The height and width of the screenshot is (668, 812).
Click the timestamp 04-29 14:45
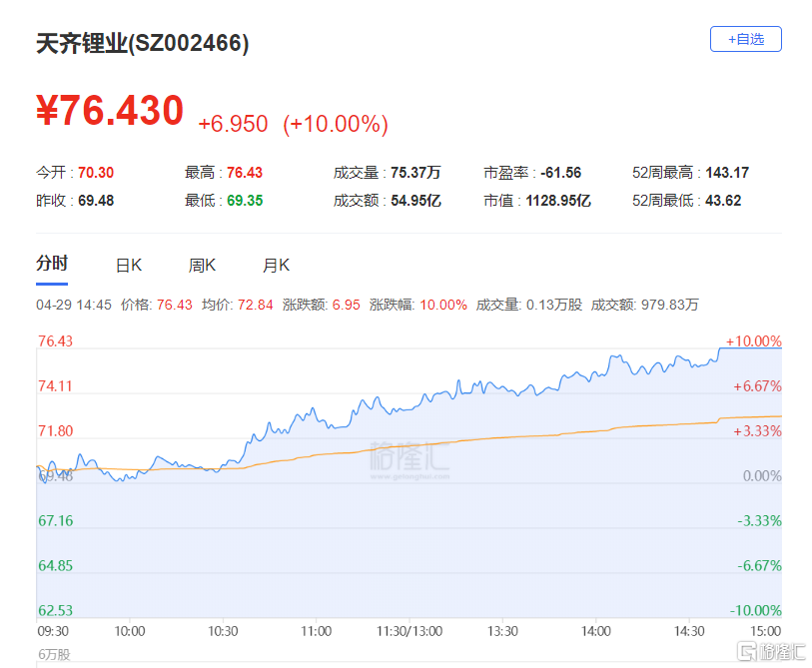pos(74,305)
